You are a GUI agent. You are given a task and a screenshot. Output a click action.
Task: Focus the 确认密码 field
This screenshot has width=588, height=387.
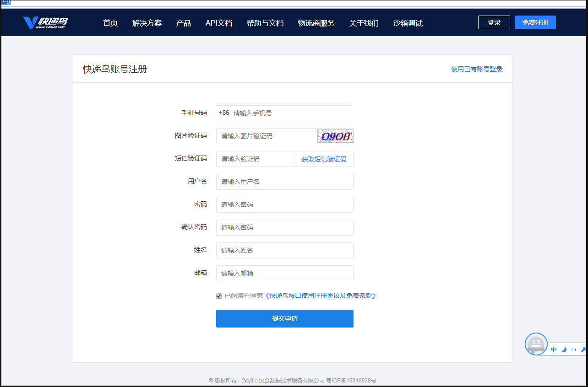(285, 227)
